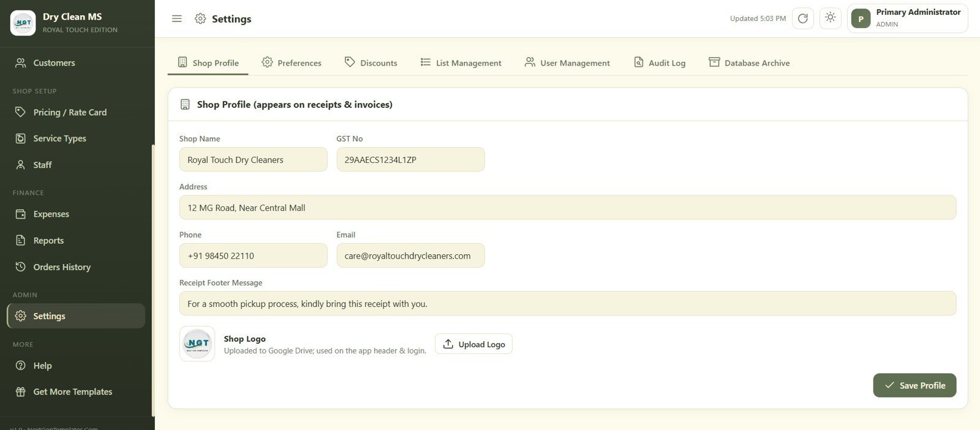Click the Shop Profile tab building icon
This screenshot has height=430, width=980.
point(183,62)
